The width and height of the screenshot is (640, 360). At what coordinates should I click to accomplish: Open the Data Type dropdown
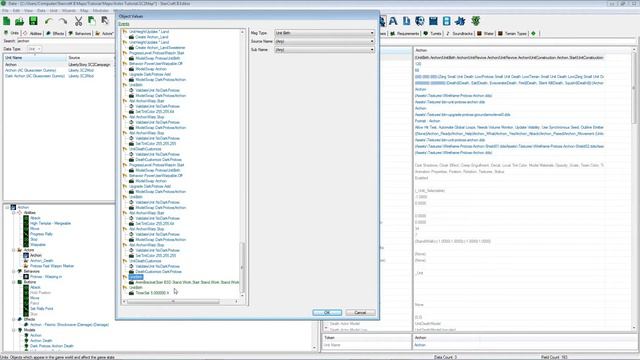tap(34, 49)
